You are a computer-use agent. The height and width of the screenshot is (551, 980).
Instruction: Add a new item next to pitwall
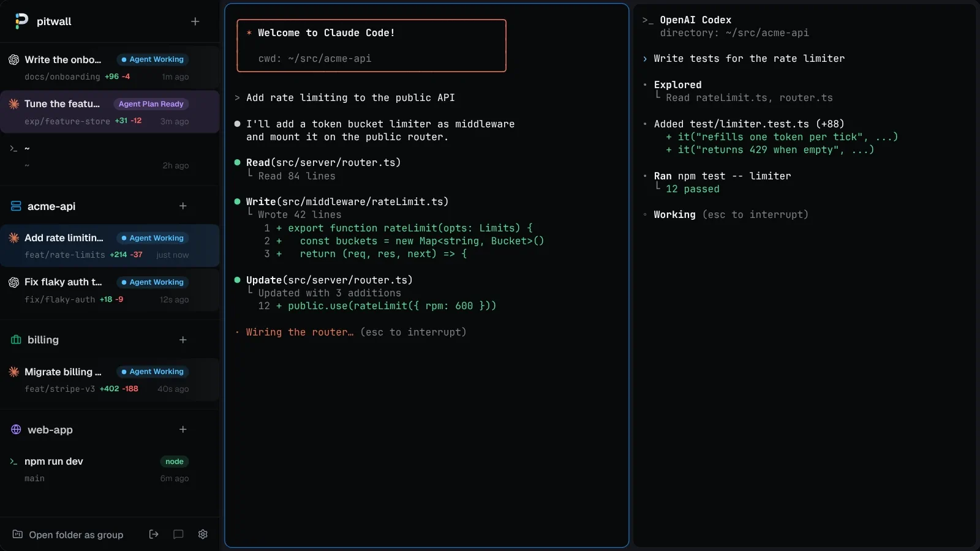[195, 21]
